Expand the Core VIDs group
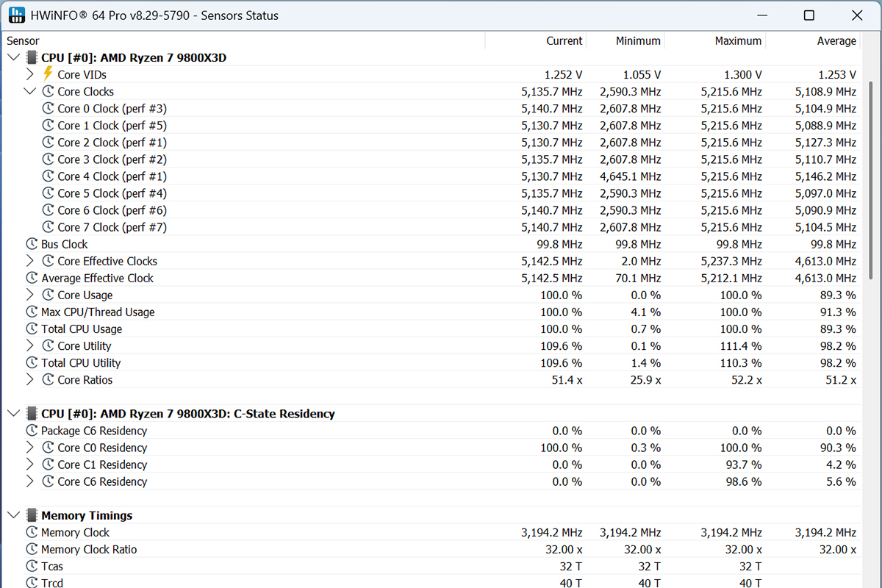This screenshot has height=588, width=882. pyautogui.click(x=29, y=74)
